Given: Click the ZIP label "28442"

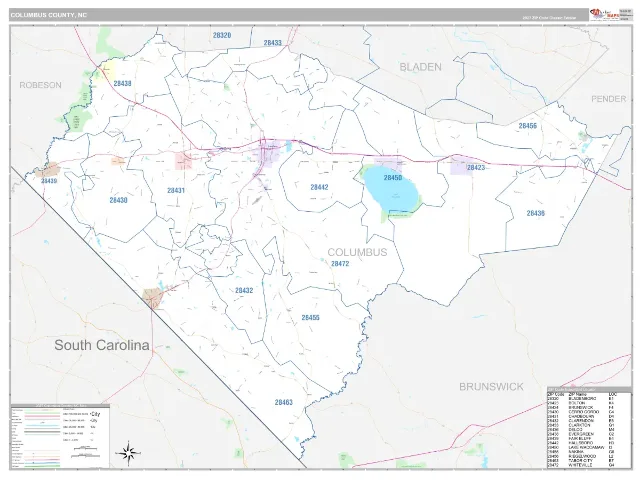Looking at the screenshot, I should coord(319,187).
